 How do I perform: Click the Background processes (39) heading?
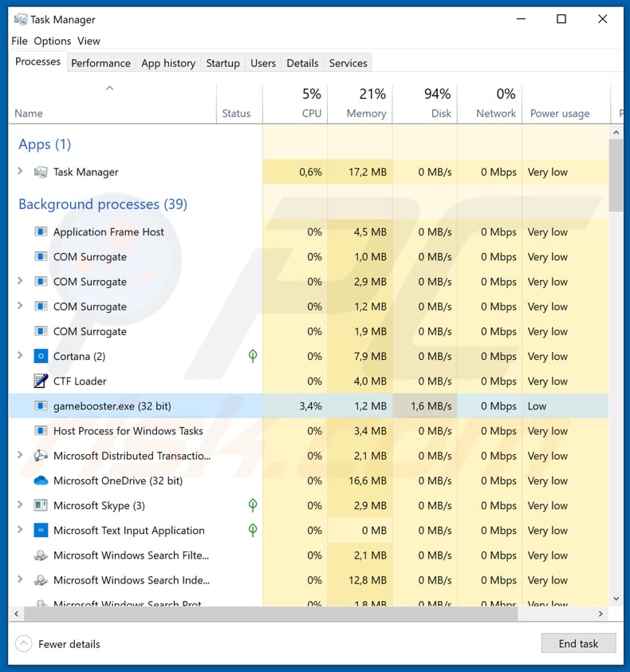(103, 204)
